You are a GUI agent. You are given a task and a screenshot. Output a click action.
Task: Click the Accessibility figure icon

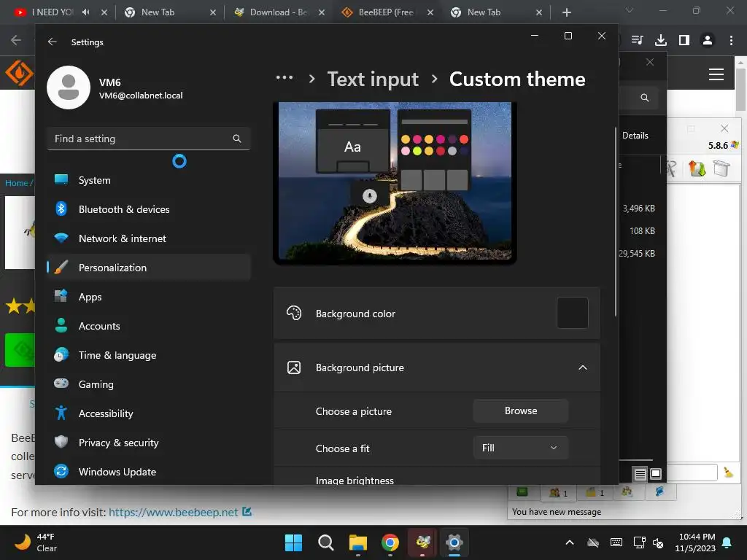61,413
